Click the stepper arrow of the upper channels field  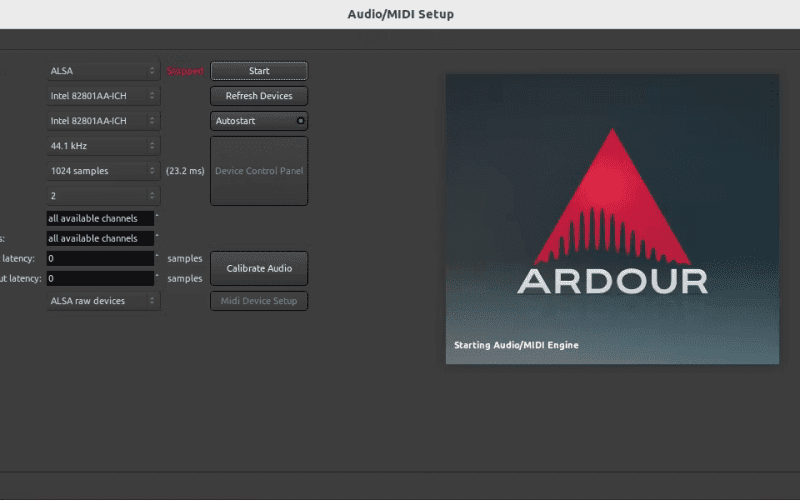(x=157, y=218)
